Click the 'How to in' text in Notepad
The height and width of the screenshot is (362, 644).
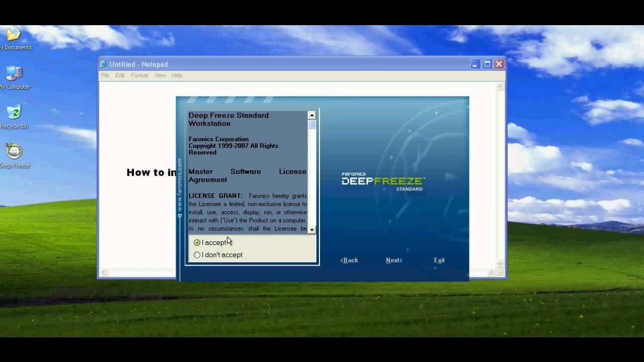click(151, 172)
